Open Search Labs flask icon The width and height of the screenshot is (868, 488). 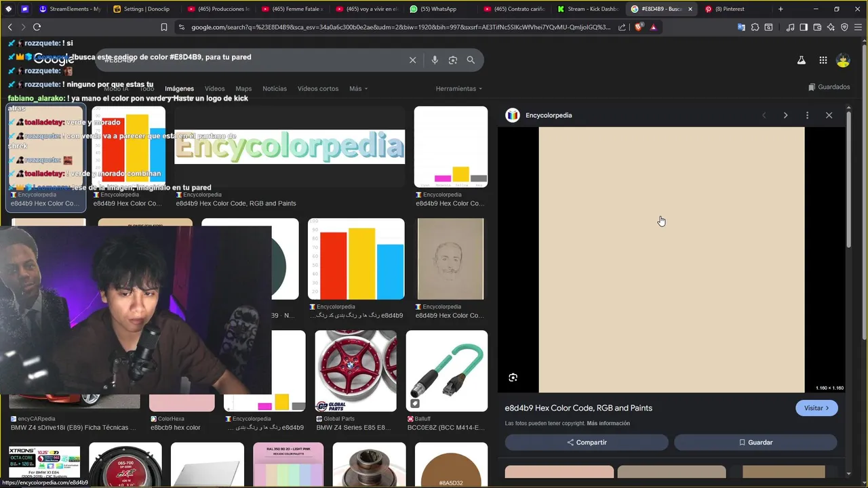point(801,60)
